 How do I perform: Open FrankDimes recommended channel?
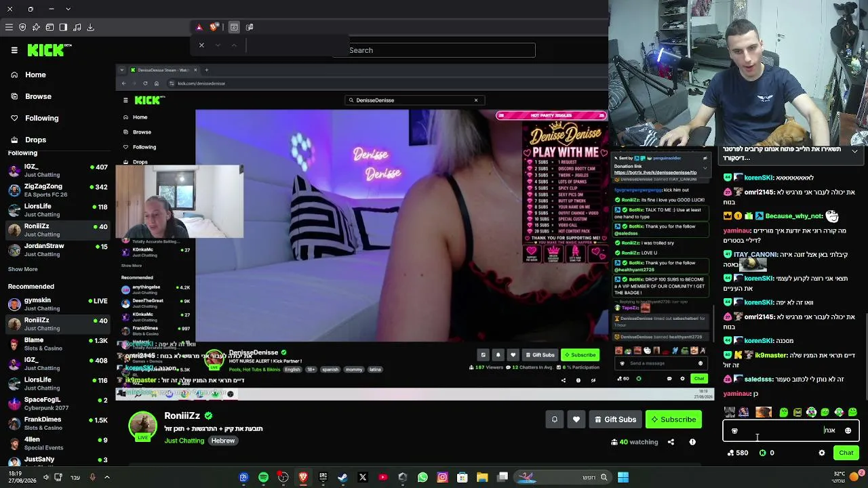click(57, 424)
